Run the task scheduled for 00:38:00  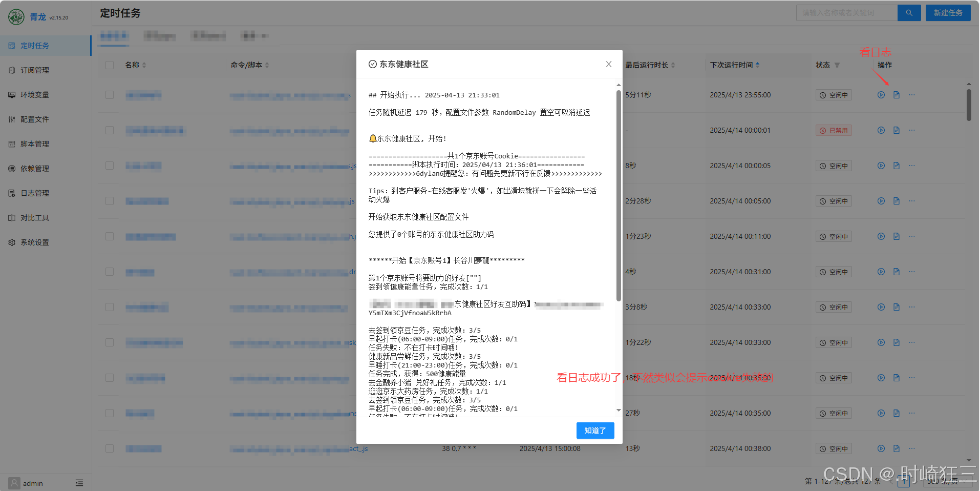coord(881,448)
